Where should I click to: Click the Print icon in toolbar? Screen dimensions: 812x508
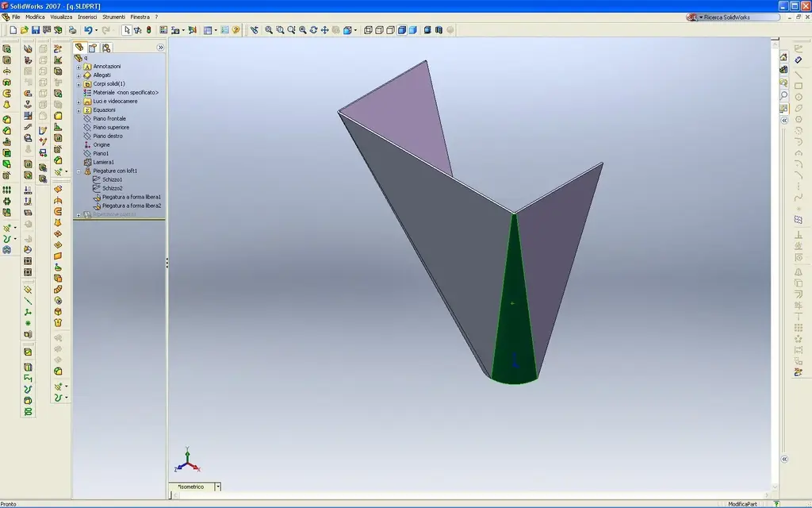tap(72, 31)
